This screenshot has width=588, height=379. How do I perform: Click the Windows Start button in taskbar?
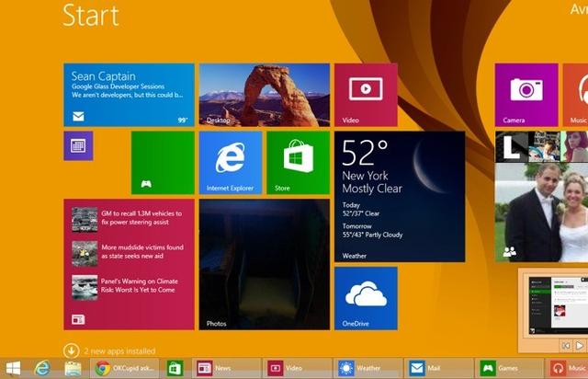coord(14,369)
